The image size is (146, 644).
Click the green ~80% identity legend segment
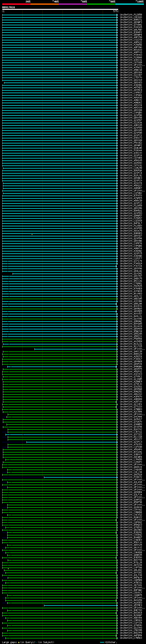pyautogui.click(x=101, y=4)
